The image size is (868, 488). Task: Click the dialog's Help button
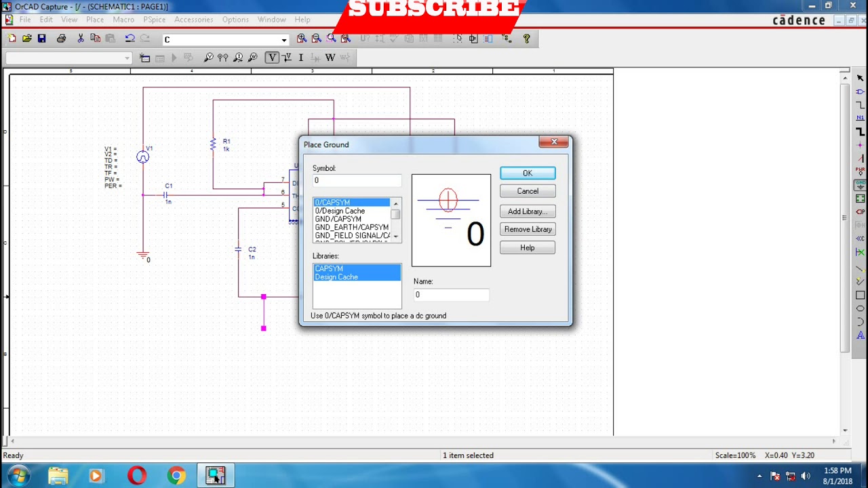tap(528, 247)
